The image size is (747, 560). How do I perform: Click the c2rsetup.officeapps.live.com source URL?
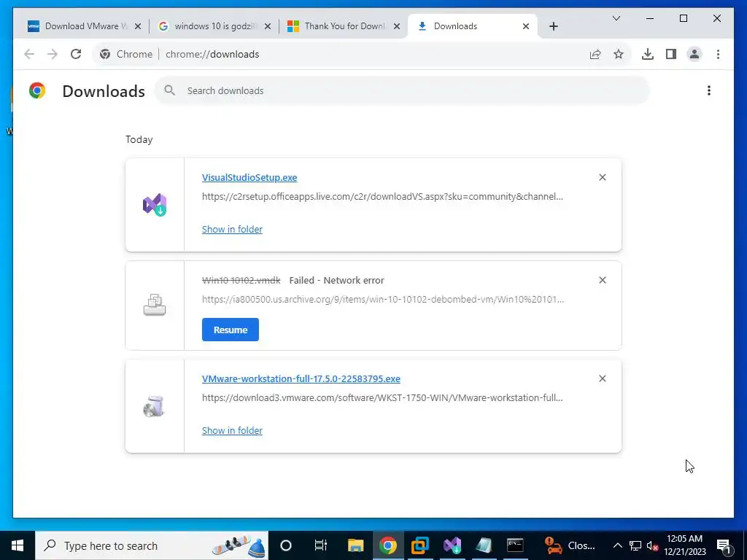382,196
